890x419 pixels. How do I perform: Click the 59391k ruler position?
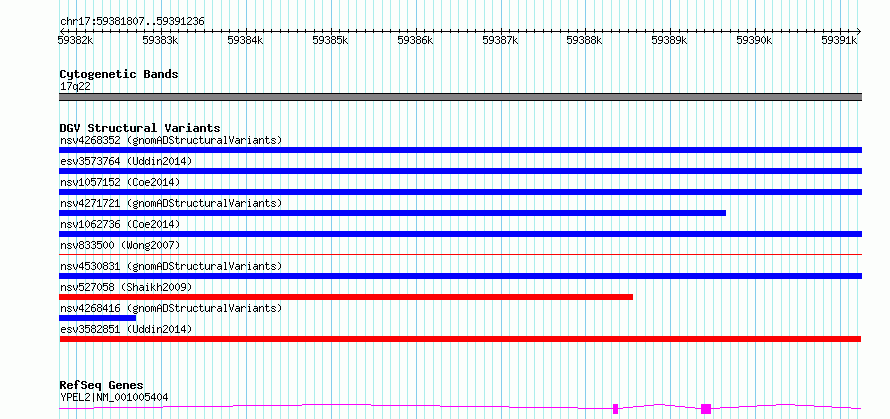pos(839,40)
